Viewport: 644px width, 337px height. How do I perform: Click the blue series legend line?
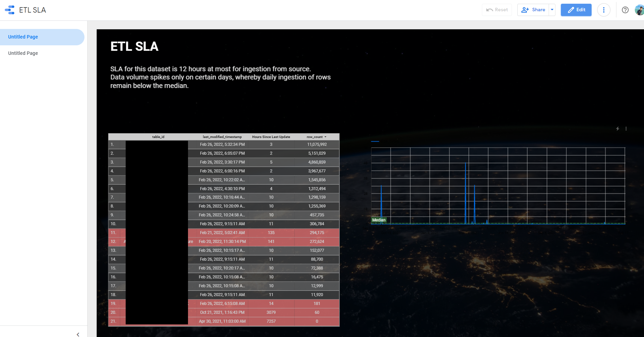(x=375, y=141)
